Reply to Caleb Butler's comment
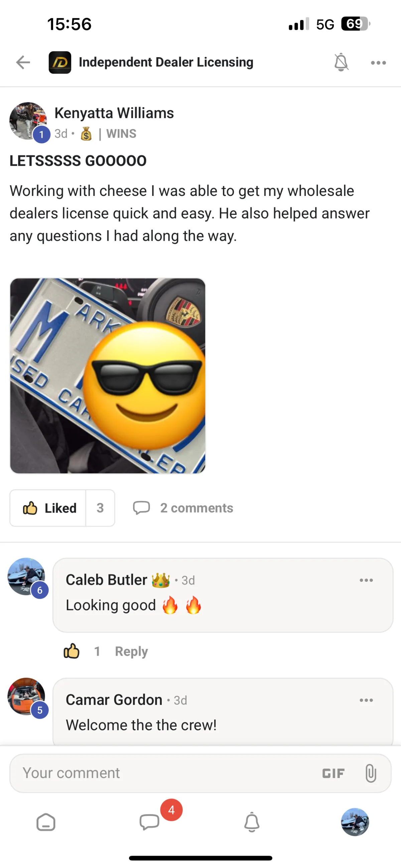Screen dimensions: 401x868 pos(131,651)
